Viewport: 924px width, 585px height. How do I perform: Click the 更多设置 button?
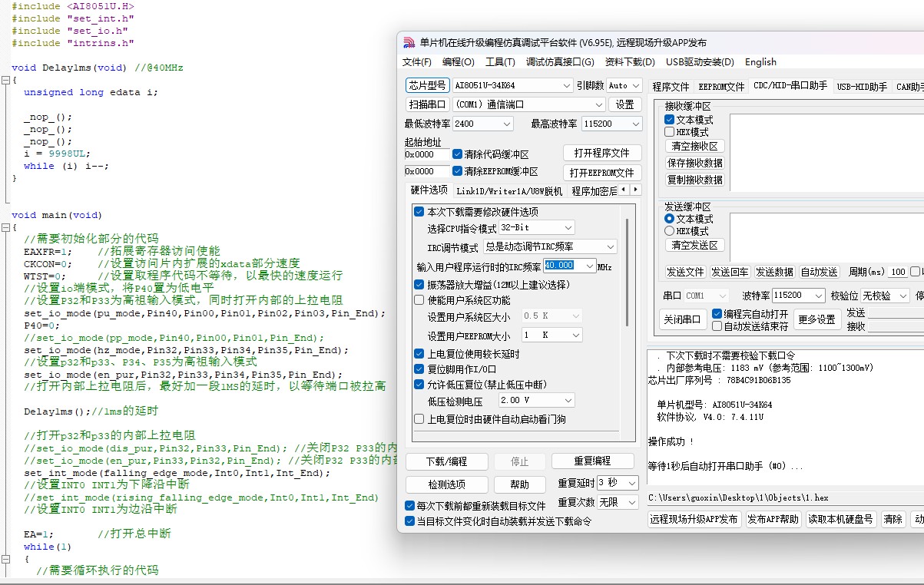point(816,319)
